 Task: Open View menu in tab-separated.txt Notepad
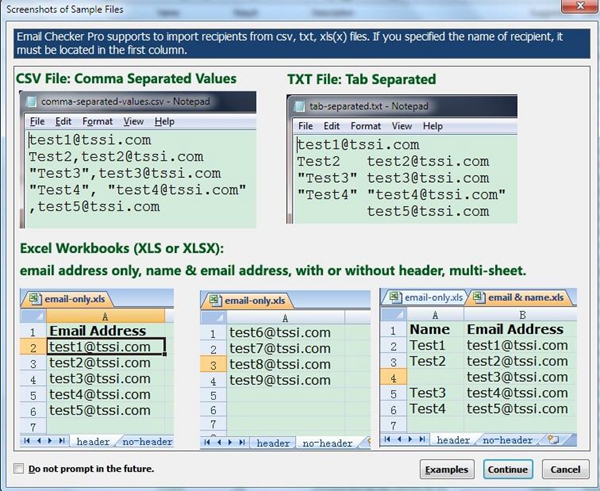coord(401,126)
